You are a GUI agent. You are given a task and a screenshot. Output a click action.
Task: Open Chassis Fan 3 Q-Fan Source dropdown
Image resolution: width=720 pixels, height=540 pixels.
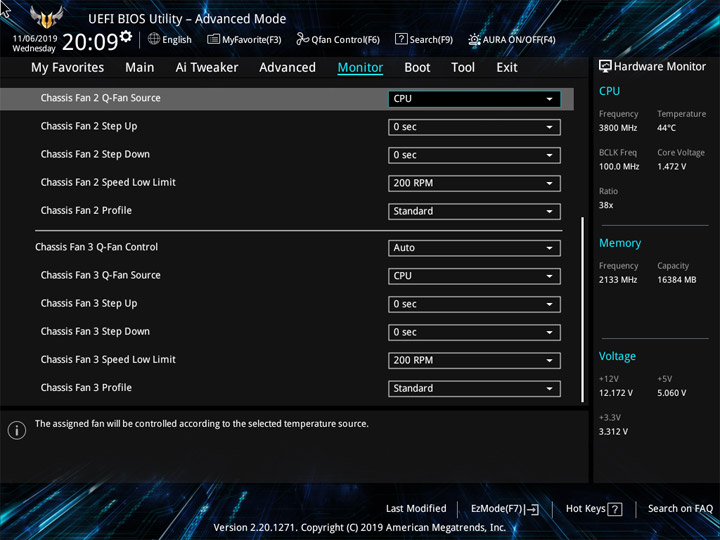[x=474, y=276]
